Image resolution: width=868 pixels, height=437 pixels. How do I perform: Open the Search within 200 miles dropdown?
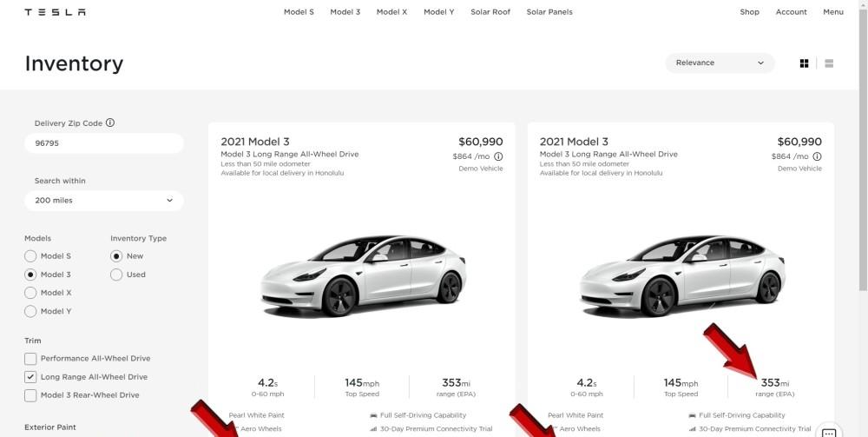pyautogui.click(x=104, y=201)
